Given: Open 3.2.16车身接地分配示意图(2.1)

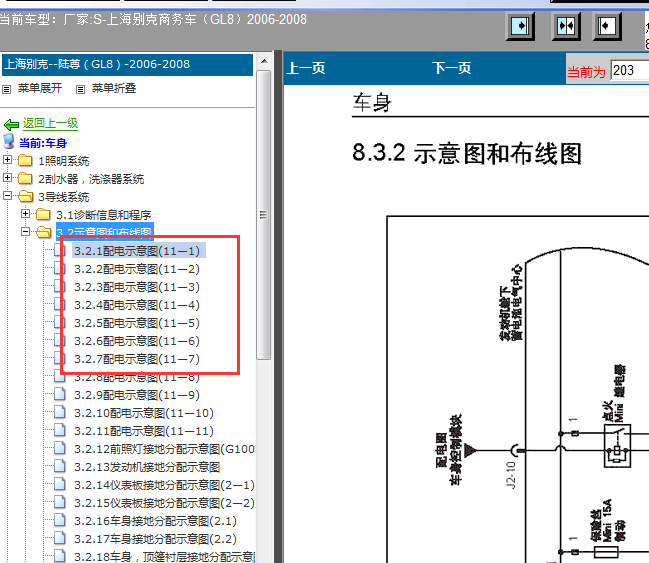Looking at the screenshot, I should [x=156, y=521].
